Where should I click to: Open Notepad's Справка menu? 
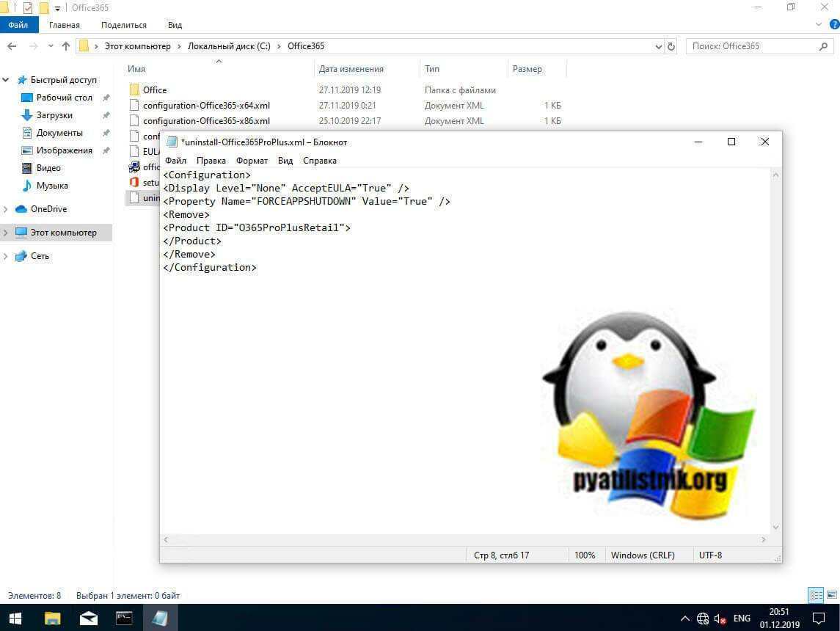[319, 160]
